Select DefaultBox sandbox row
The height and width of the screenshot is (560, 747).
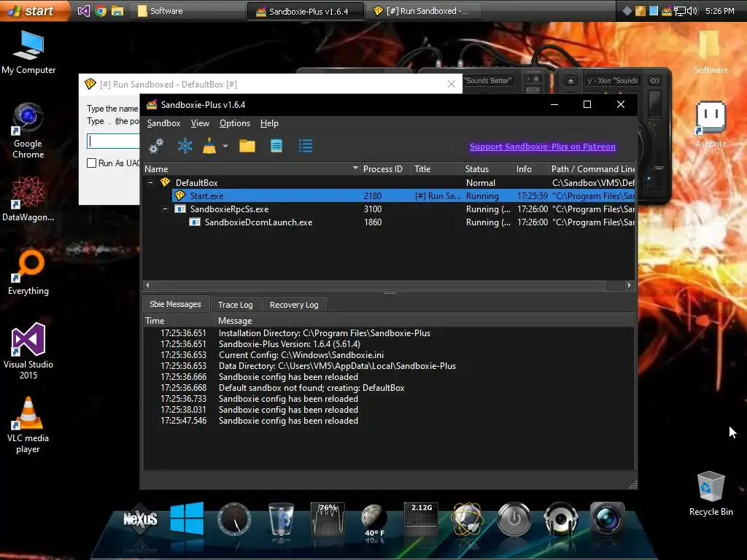pyautogui.click(x=389, y=183)
